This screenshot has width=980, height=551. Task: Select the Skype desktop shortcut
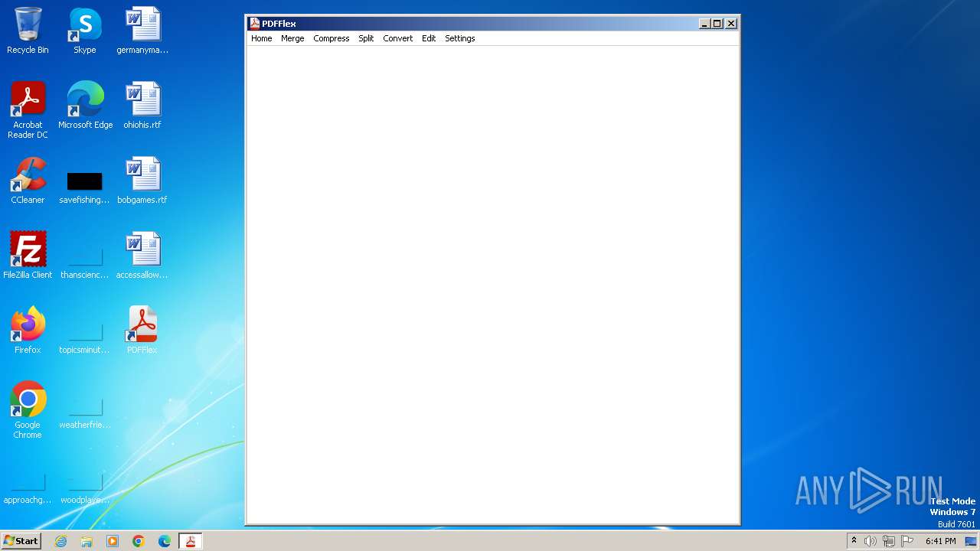coord(85,31)
